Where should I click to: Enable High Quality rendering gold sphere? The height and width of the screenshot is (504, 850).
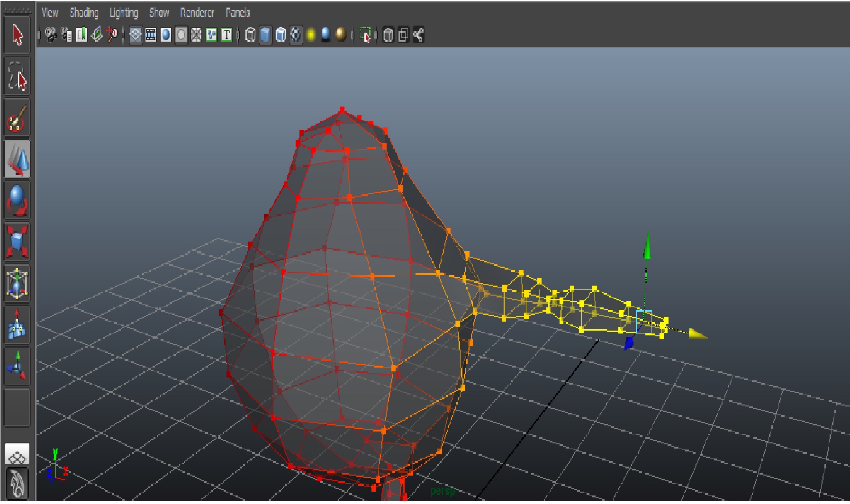click(341, 35)
